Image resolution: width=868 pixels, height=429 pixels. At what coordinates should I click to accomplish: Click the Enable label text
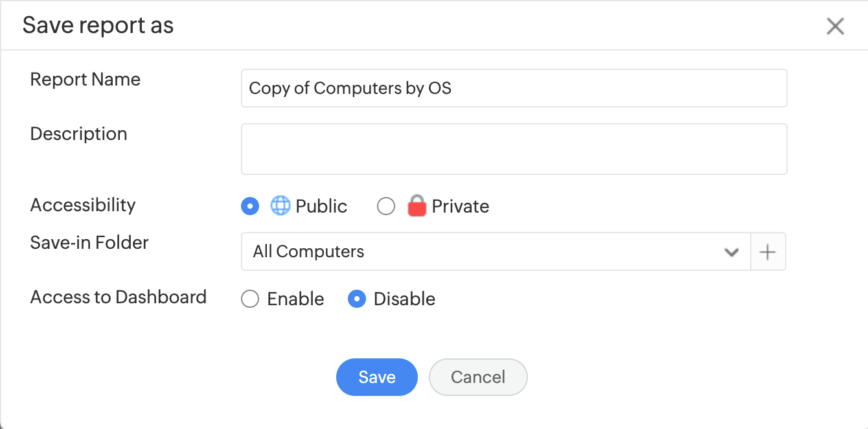[x=295, y=299]
